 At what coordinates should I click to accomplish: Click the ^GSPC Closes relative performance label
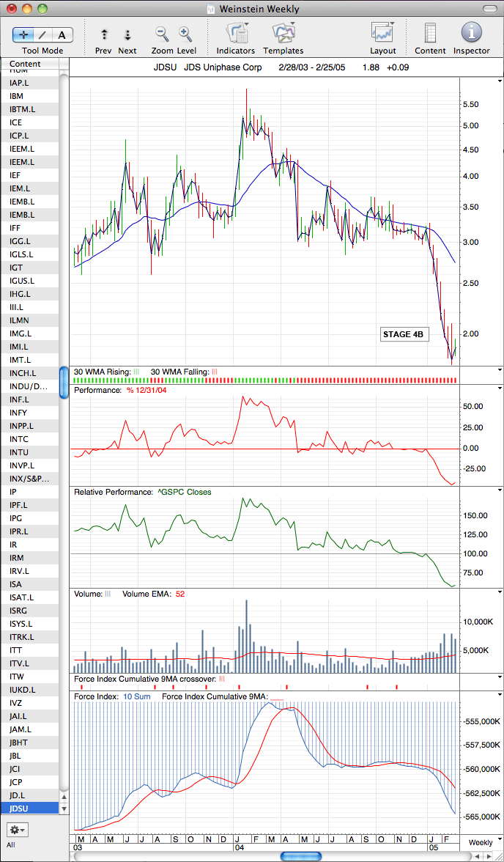pos(185,492)
